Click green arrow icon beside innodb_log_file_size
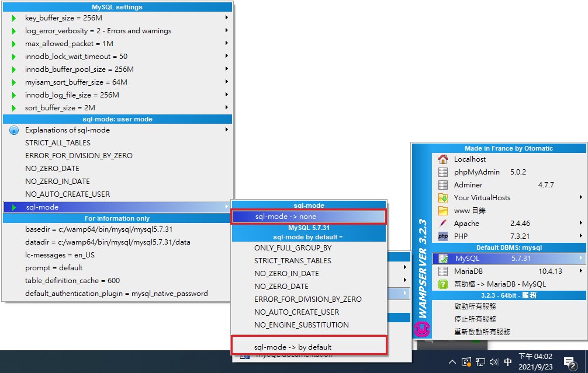 tap(14, 95)
